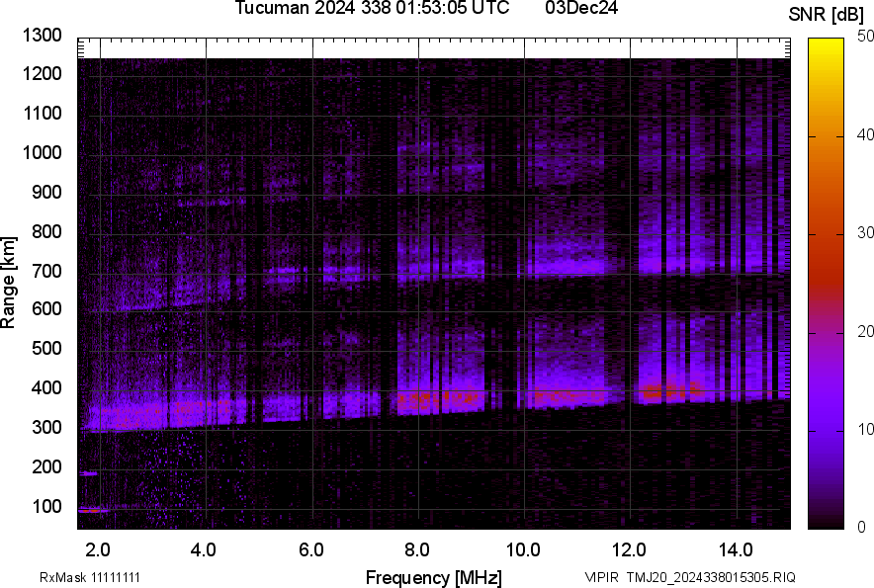Screen dimensions: 874x588
Task: Click the colorbar tick value '20'
Action: tap(866, 332)
